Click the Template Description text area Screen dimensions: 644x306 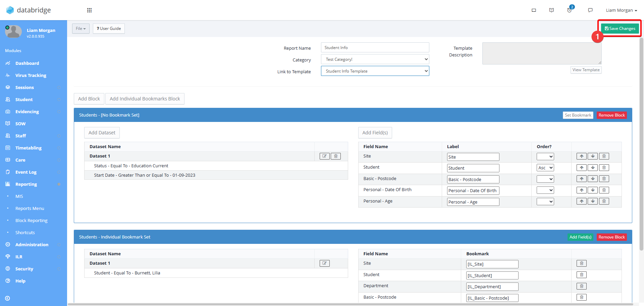542,53
